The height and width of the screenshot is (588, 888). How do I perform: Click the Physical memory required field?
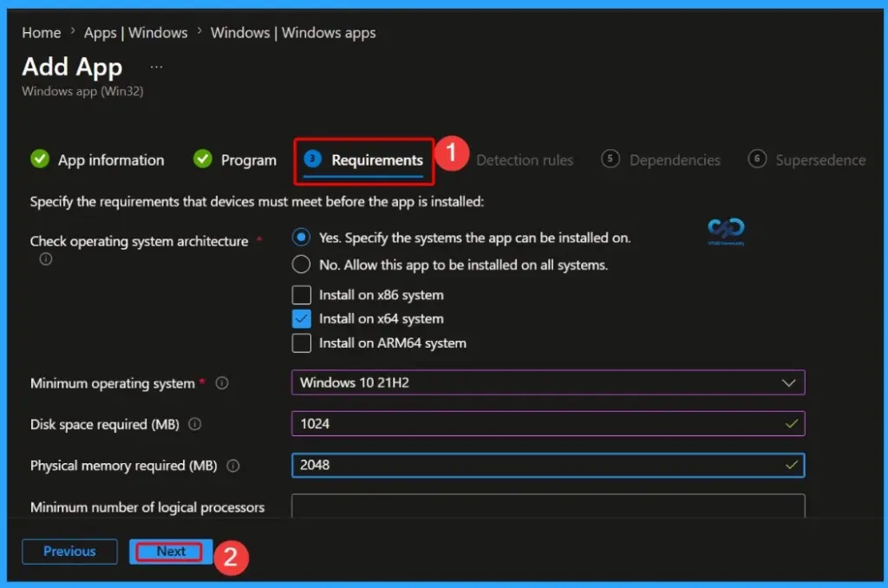548,465
